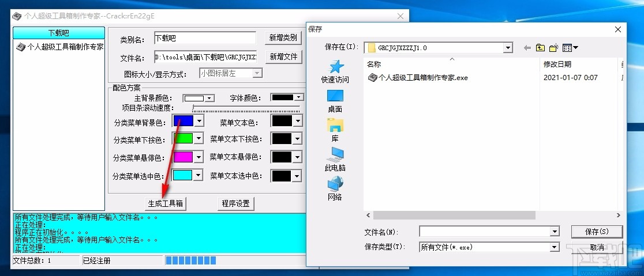Open 菜单文本色 dropdown arrow
644x276 pixels.
(x=298, y=121)
